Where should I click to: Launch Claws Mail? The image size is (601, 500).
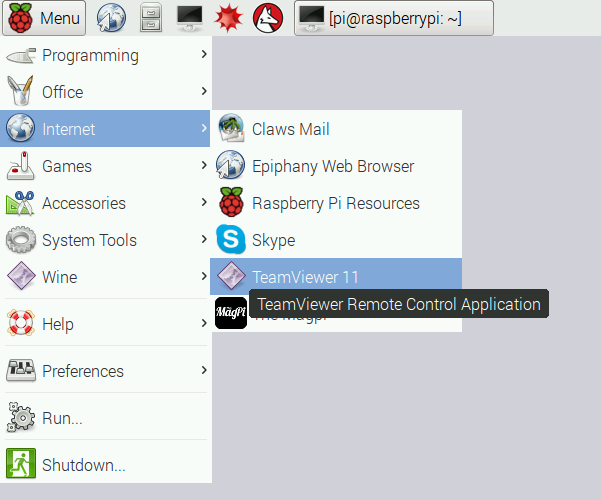tap(336, 129)
